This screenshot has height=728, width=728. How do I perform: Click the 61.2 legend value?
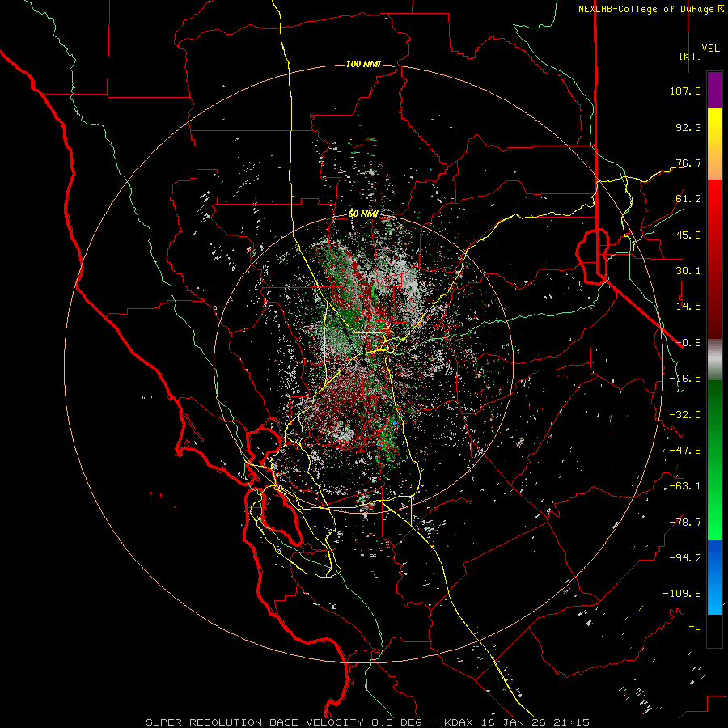688,199
